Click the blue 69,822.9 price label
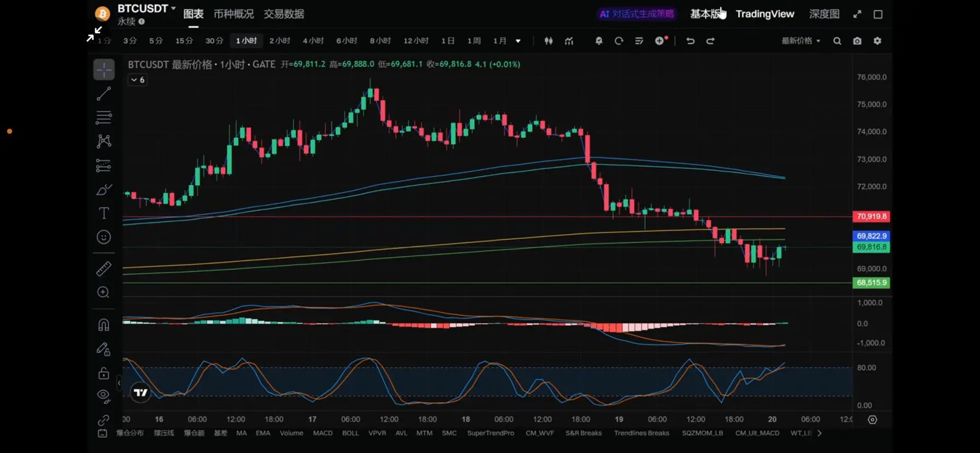Image resolution: width=980 pixels, height=453 pixels. coord(872,236)
